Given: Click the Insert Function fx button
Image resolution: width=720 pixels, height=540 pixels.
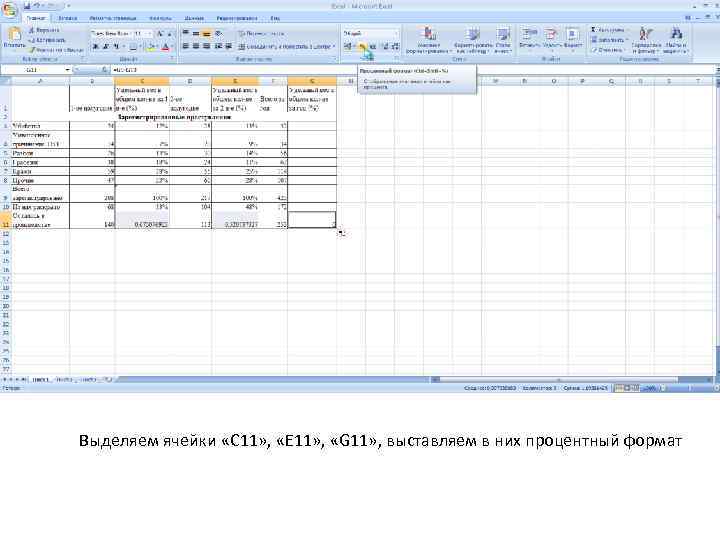Looking at the screenshot, I should click(104, 70).
